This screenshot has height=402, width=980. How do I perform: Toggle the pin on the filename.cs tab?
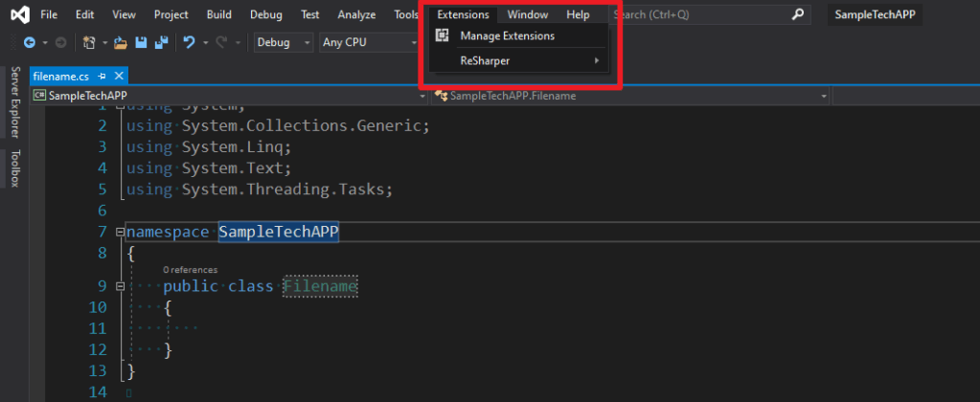pyautogui.click(x=103, y=76)
